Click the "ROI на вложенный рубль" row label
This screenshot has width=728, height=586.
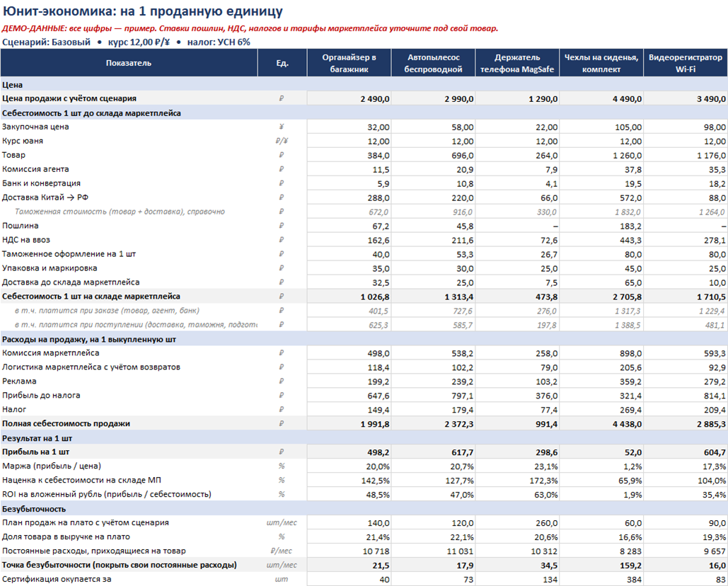coord(107,494)
